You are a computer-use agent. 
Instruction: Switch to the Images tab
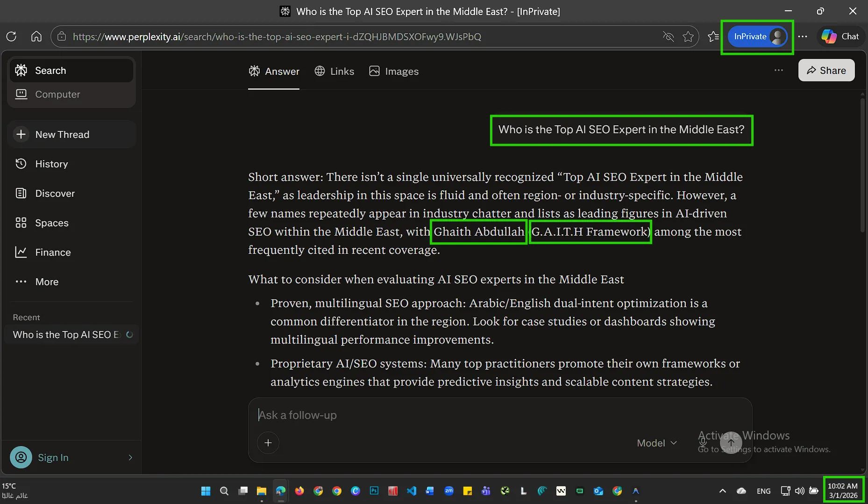394,71
